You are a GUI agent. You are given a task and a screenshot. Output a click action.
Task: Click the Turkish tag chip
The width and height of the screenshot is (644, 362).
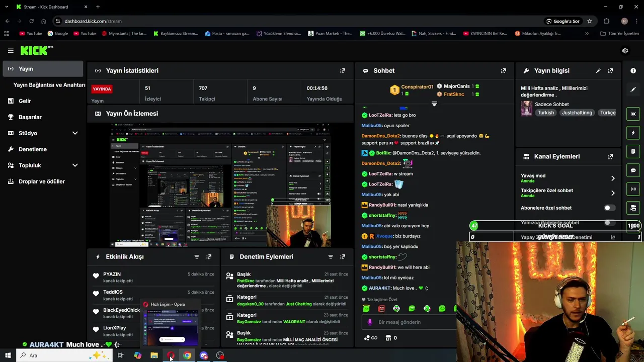pos(545,113)
